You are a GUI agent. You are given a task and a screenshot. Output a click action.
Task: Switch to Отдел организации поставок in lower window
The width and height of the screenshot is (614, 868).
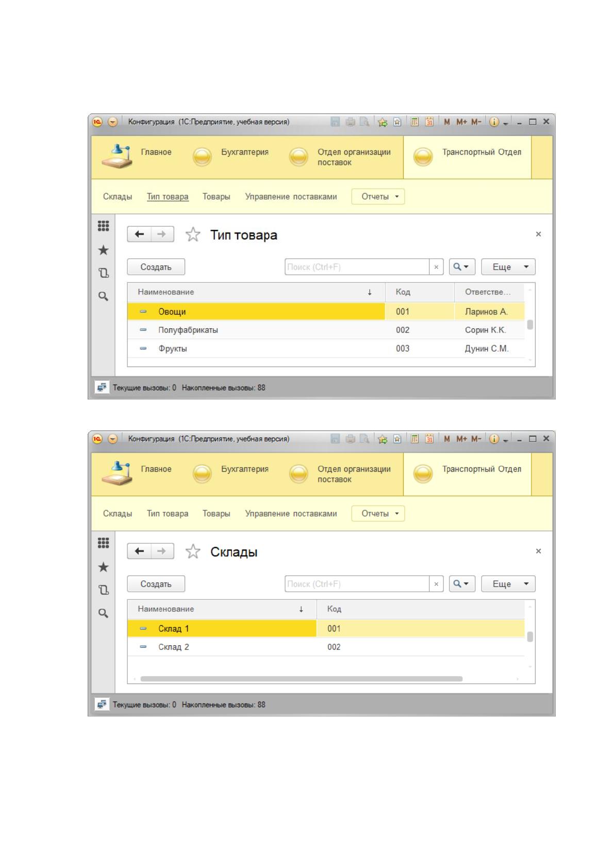pyautogui.click(x=340, y=474)
